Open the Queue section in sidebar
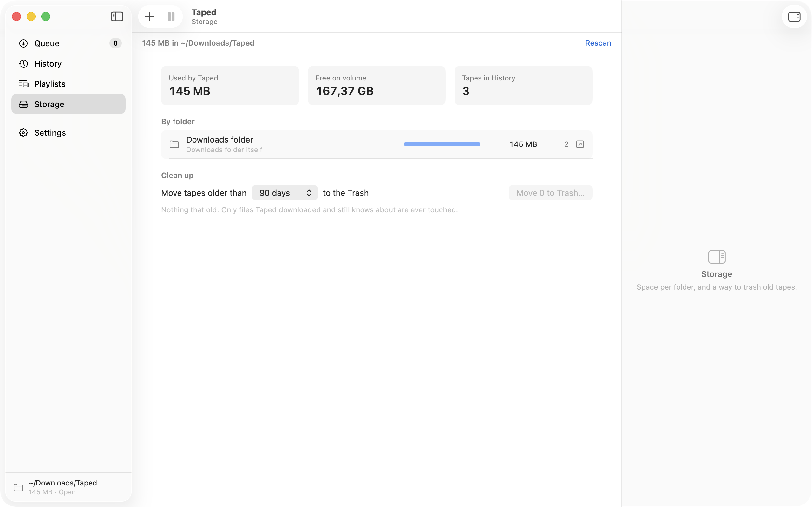This screenshot has width=812, height=507. (69, 43)
